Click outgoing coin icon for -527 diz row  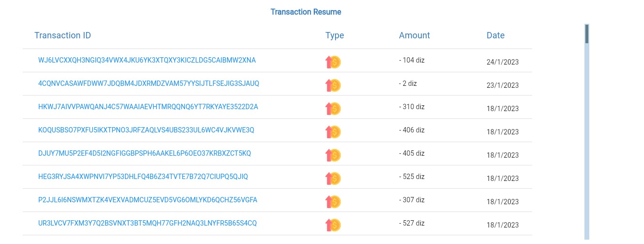(x=333, y=225)
